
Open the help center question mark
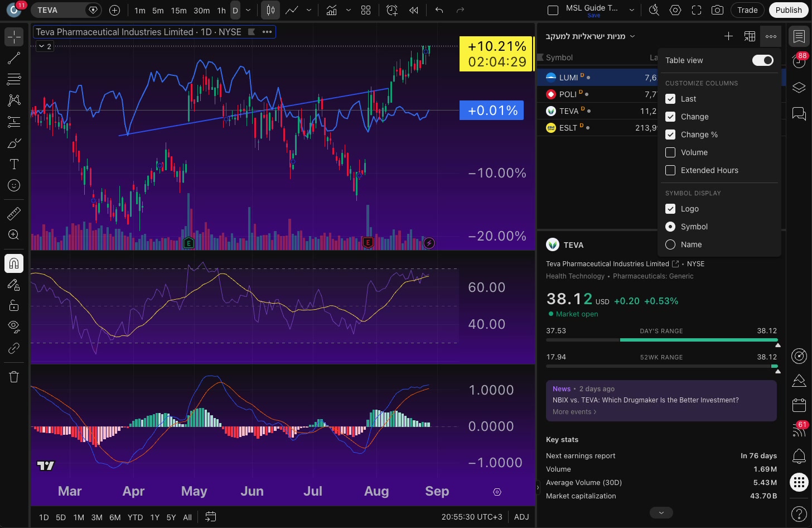click(x=799, y=513)
